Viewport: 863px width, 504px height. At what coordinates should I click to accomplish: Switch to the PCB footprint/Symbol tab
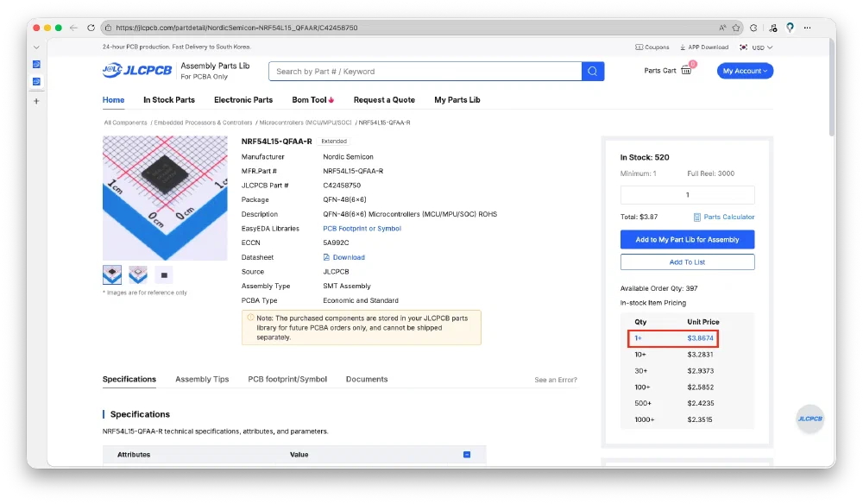pyautogui.click(x=287, y=379)
